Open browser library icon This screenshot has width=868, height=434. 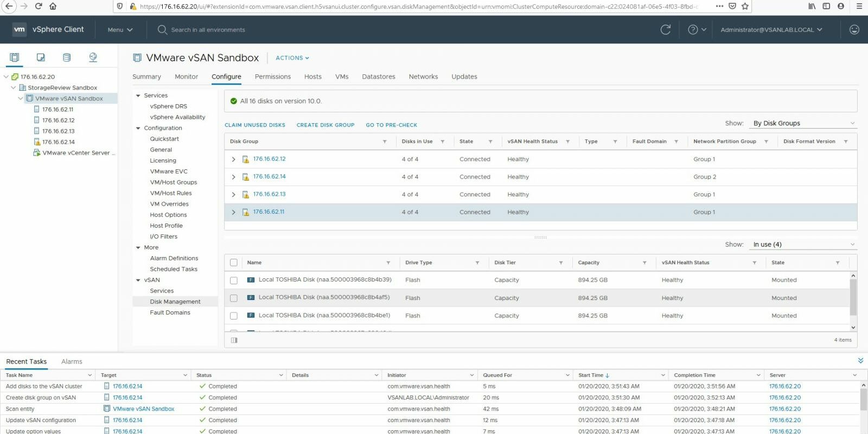[812, 6]
